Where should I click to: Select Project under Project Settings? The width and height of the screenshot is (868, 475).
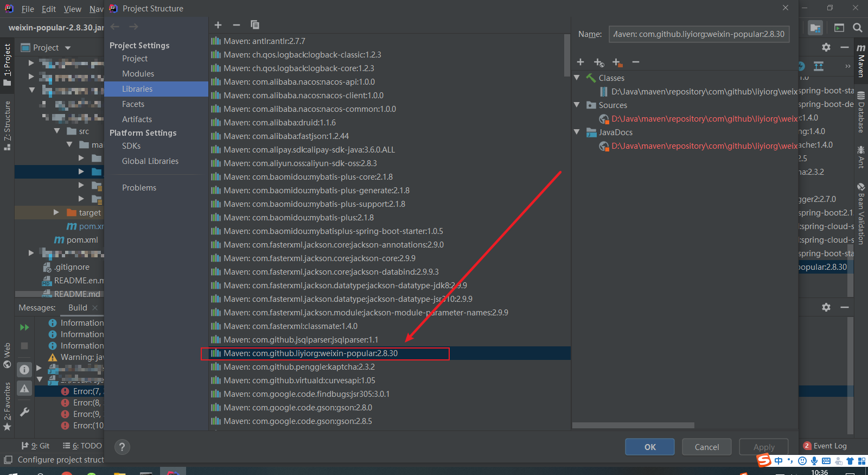135,59
